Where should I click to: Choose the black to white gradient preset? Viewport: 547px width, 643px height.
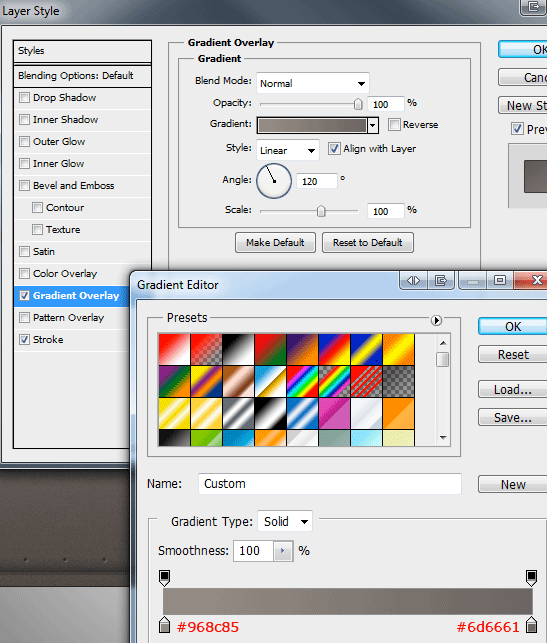click(238, 349)
